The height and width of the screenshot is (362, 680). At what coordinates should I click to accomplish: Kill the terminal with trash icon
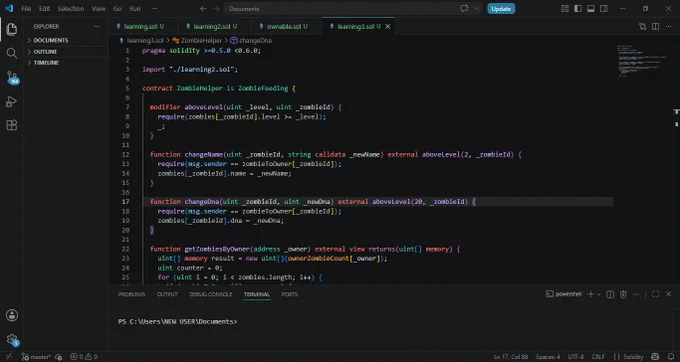pyautogui.click(x=623, y=294)
